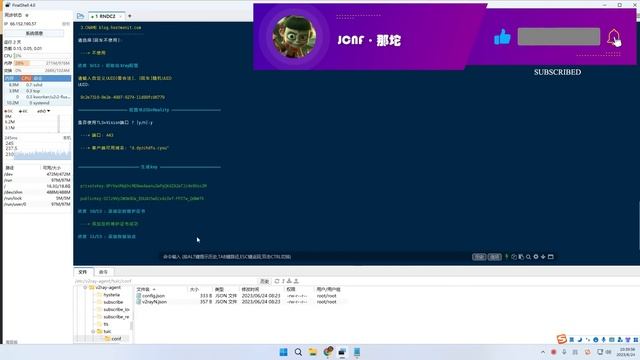Open terminal settings gear icon
This screenshot has width=640, height=360.
[536, 257]
